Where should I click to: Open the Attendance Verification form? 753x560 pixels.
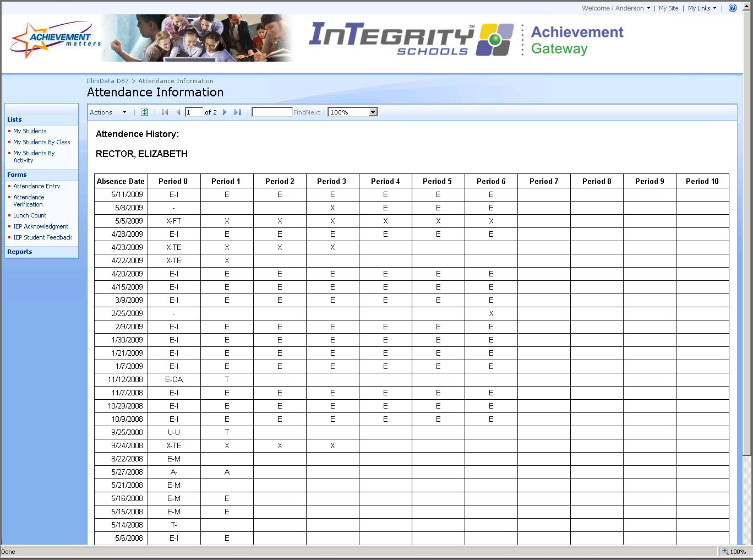coord(29,200)
